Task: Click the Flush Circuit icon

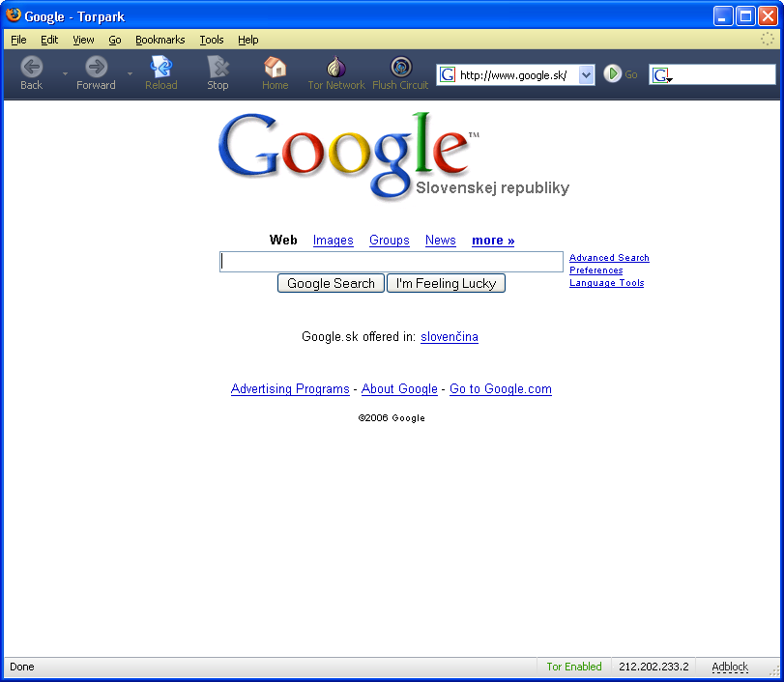Action: [400, 67]
